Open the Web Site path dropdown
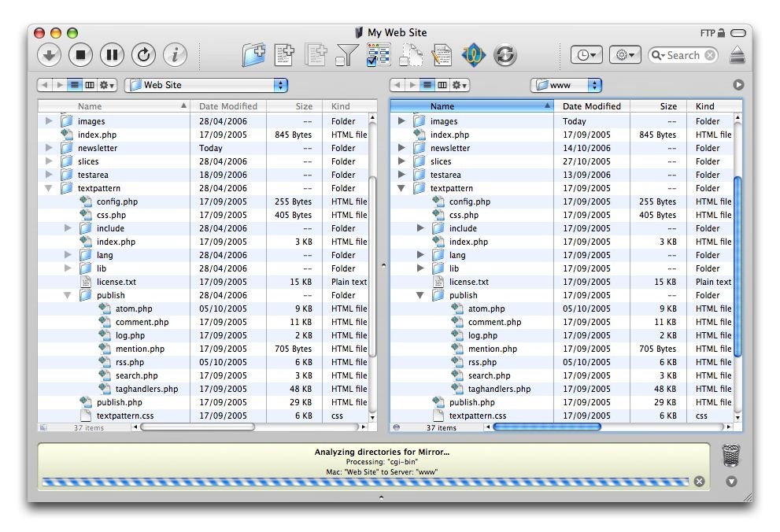The height and width of the screenshot is (532, 780). pos(206,85)
